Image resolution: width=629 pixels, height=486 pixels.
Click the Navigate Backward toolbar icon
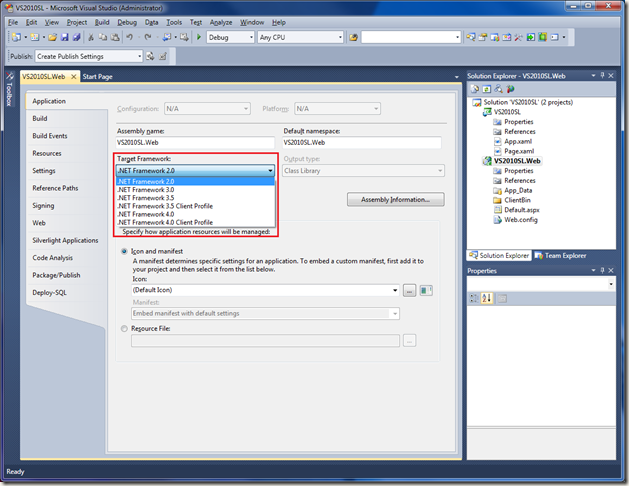click(x=167, y=37)
